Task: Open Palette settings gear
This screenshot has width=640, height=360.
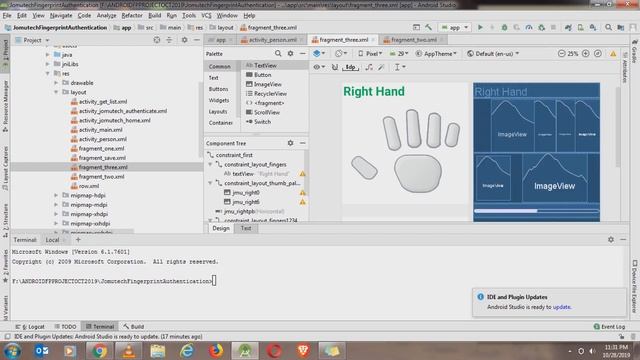Action: [290, 53]
